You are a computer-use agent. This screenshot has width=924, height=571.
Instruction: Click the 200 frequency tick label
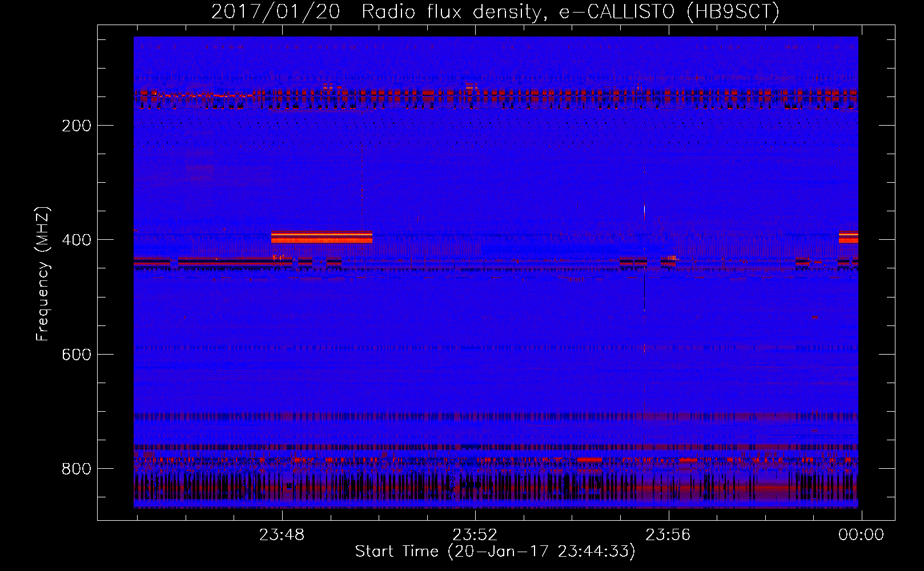click(77, 126)
